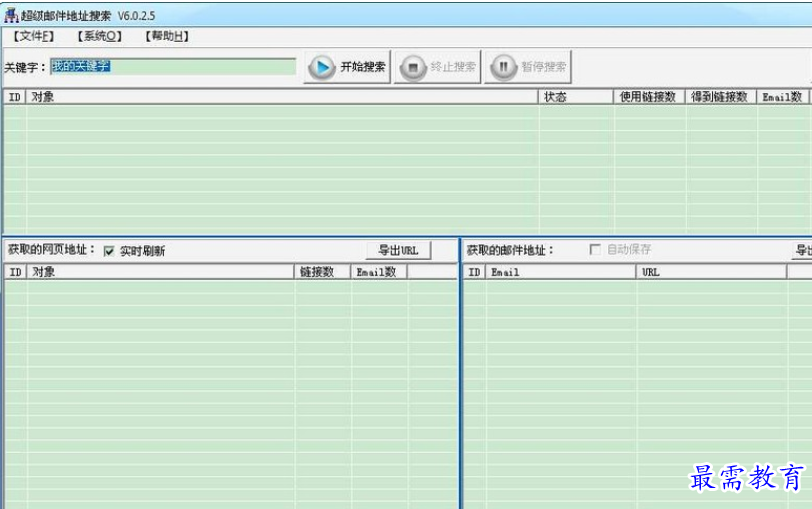The image size is (812, 509).
Task: Click ID header in the URL list
Action: coord(16,272)
